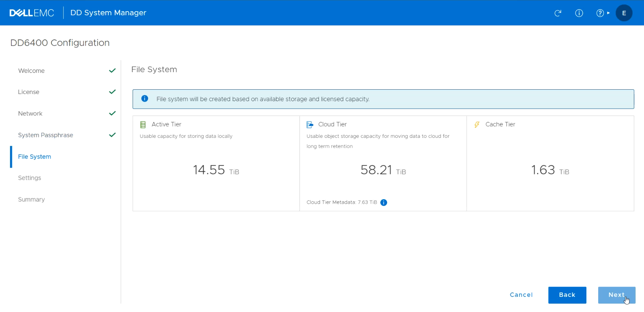Click the 1.63 TiB Cache Tier value

[550, 170]
